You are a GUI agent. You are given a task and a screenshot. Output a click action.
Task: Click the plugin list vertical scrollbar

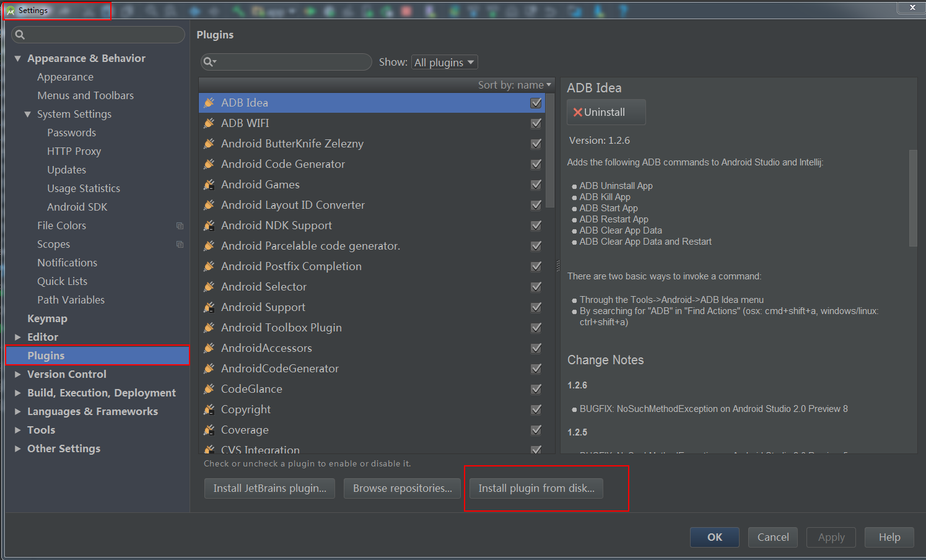click(x=550, y=151)
